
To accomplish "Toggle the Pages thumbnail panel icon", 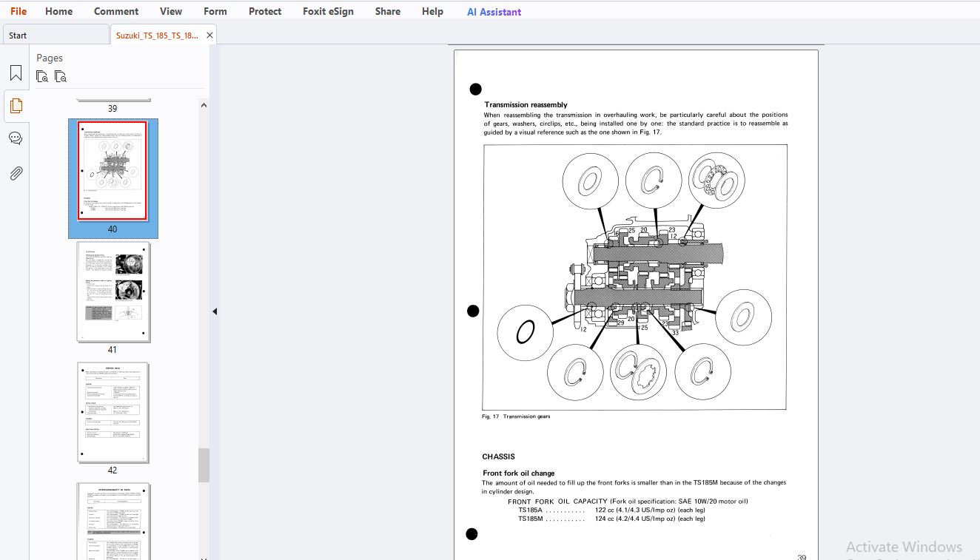I will tap(16, 106).
